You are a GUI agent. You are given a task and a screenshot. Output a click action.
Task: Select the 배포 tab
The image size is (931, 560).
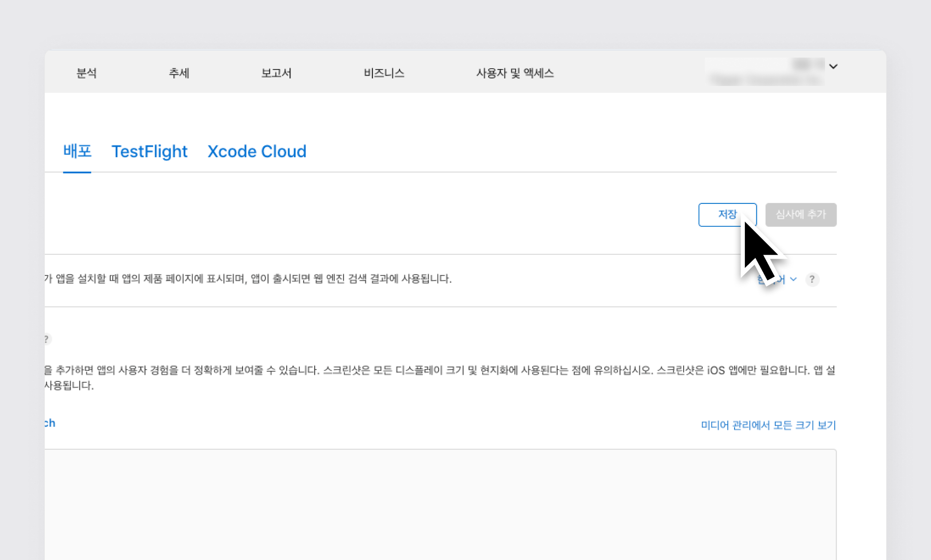click(x=77, y=152)
